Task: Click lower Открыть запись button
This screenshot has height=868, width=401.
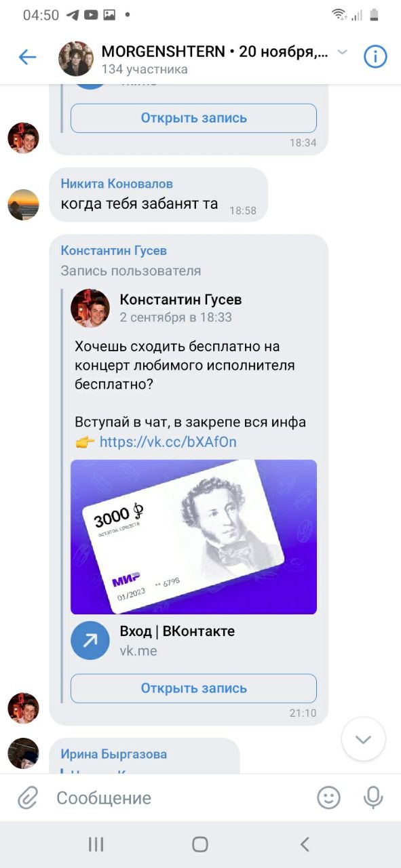Action: [x=193, y=688]
